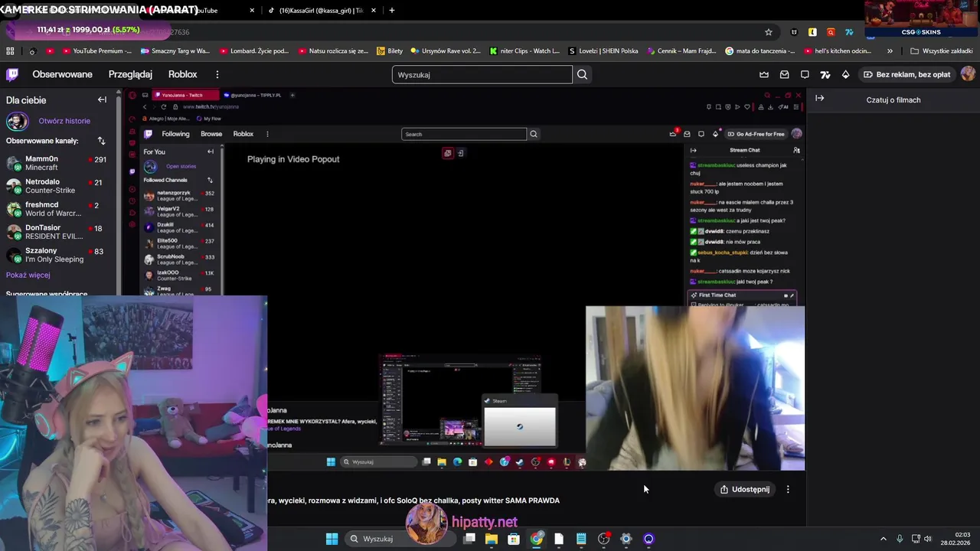
Task: Collapse the Dla ciebie sidebar
Action: tap(102, 99)
